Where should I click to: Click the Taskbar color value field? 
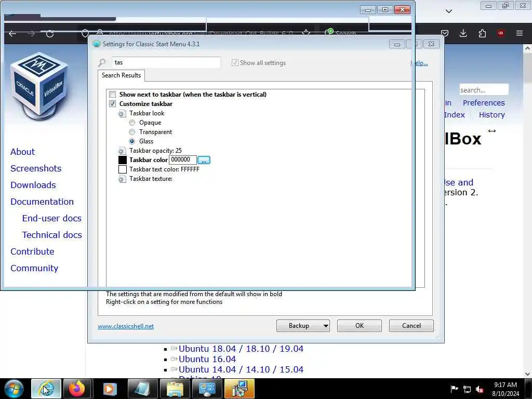(183, 159)
